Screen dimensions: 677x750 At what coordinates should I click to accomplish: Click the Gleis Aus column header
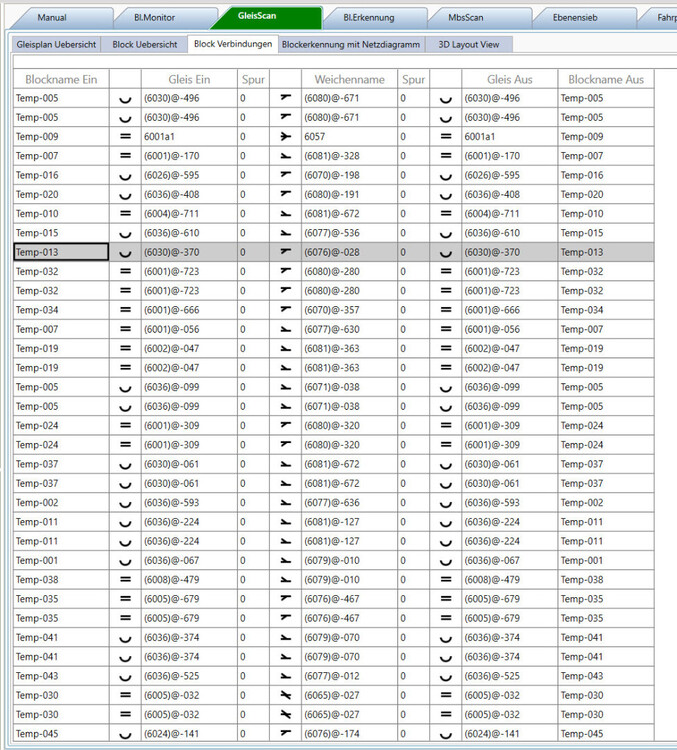[x=510, y=79]
